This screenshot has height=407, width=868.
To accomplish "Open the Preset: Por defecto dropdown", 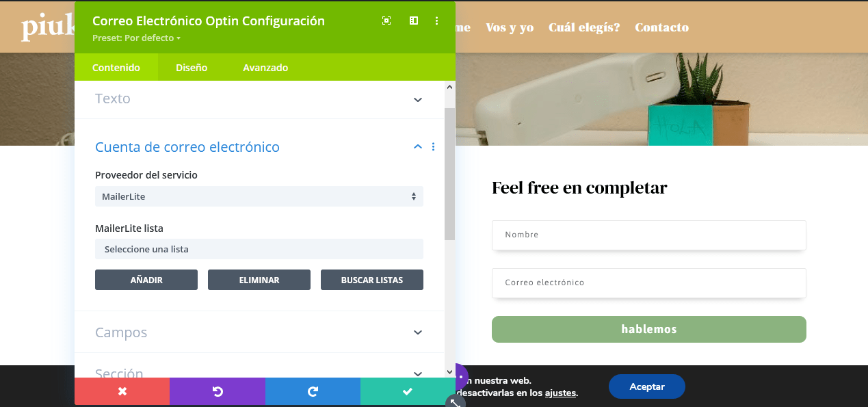I will [x=136, y=38].
